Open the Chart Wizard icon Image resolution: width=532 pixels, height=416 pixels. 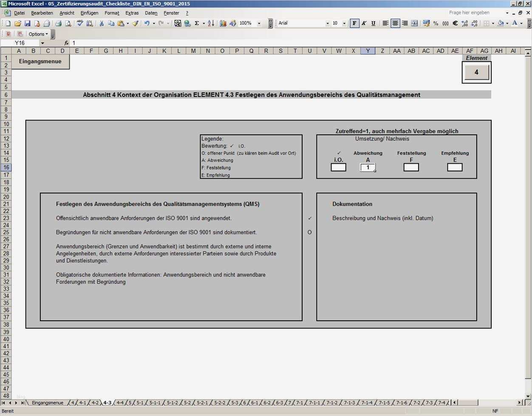click(x=223, y=23)
